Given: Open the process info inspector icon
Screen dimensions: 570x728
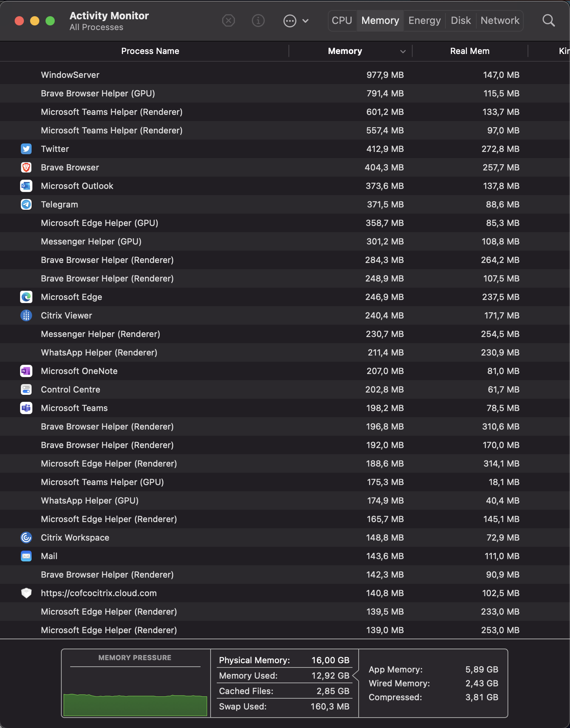Looking at the screenshot, I should 258,20.
